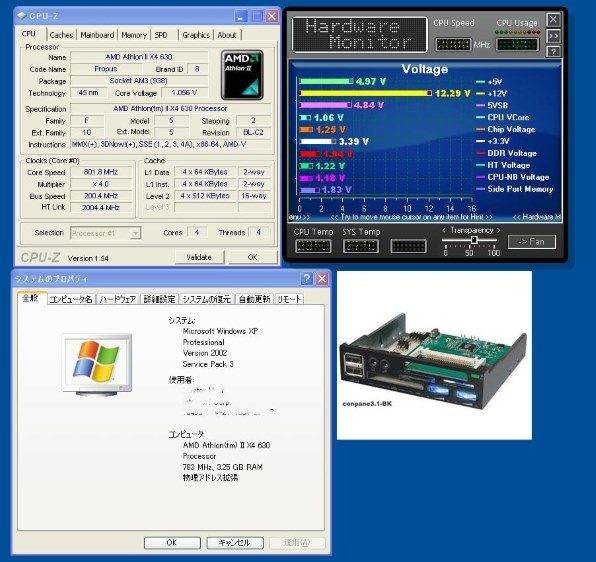Viewport: 596px width, 562px height.
Task: Click the Side Port Memory legend entry
Action: (x=515, y=189)
